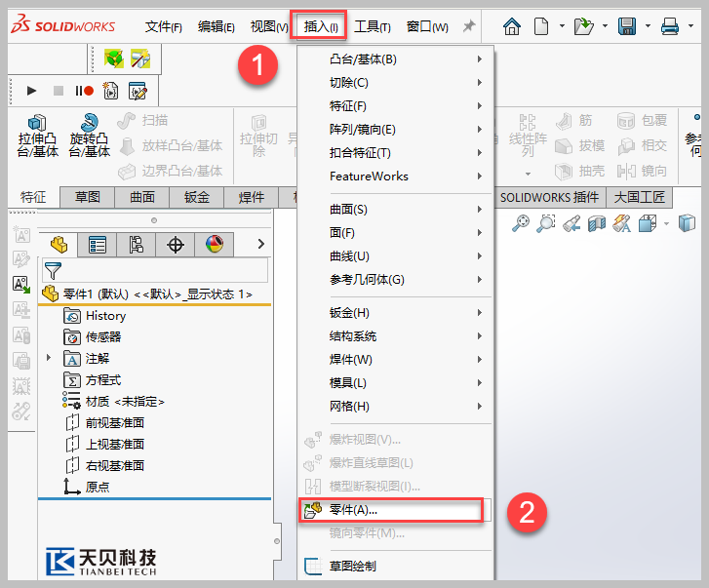Open the DisplayManager color sphere tab

tap(214, 245)
